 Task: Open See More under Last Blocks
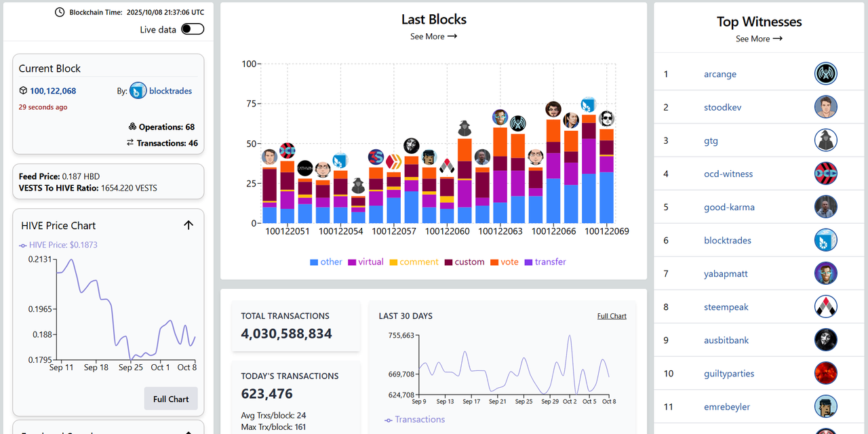click(x=433, y=37)
